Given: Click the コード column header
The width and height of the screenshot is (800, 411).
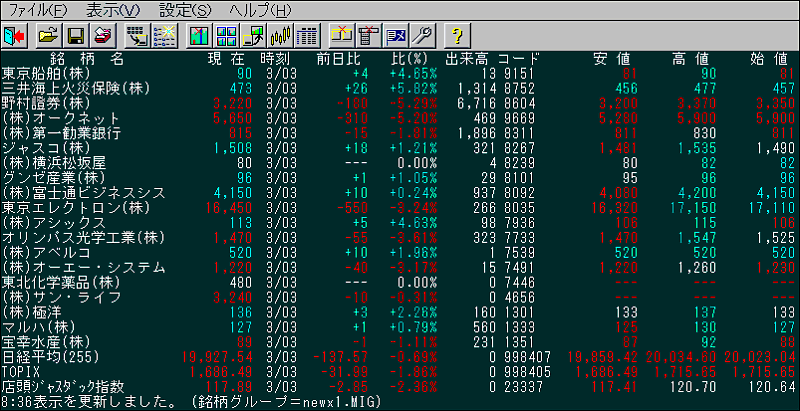Looking at the screenshot, I should pyautogui.click(x=518, y=58).
